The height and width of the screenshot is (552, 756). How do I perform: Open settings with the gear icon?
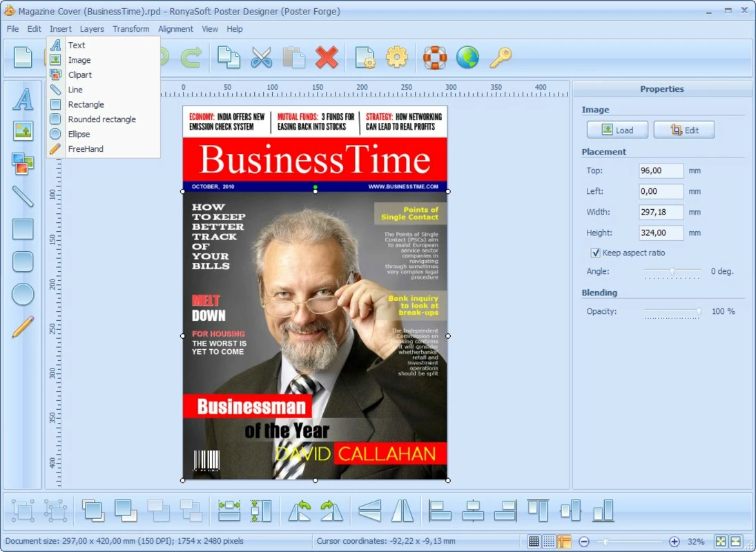tap(396, 57)
